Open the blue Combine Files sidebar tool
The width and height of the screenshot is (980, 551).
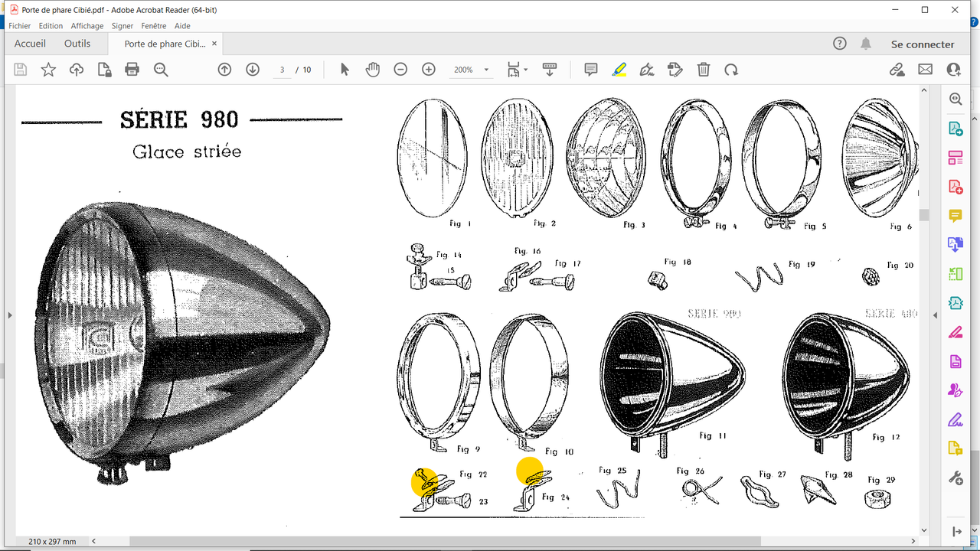tap(955, 245)
